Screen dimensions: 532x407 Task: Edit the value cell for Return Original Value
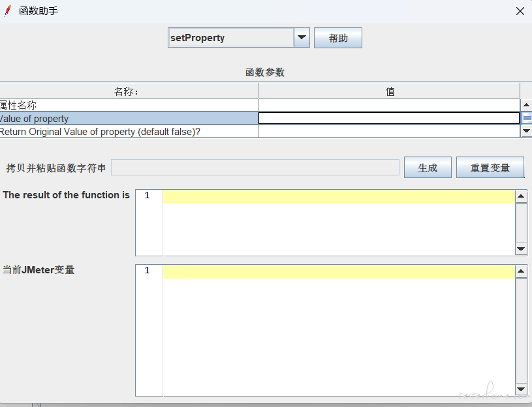[x=389, y=132]
